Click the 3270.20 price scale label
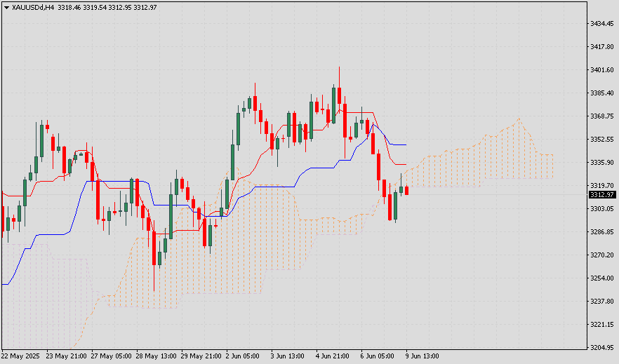This screenshot has height=364, width=619. 601,255
